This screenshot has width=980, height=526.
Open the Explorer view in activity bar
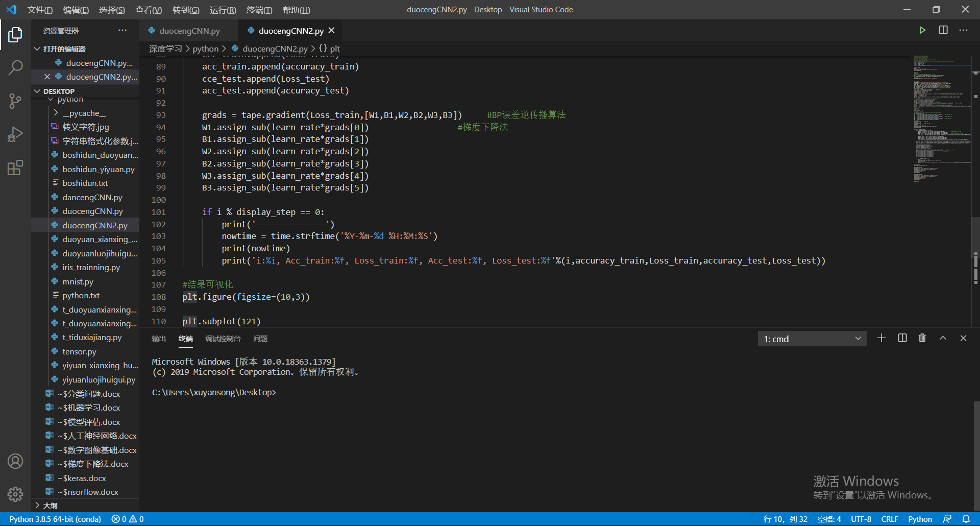(x=15, y=34)
